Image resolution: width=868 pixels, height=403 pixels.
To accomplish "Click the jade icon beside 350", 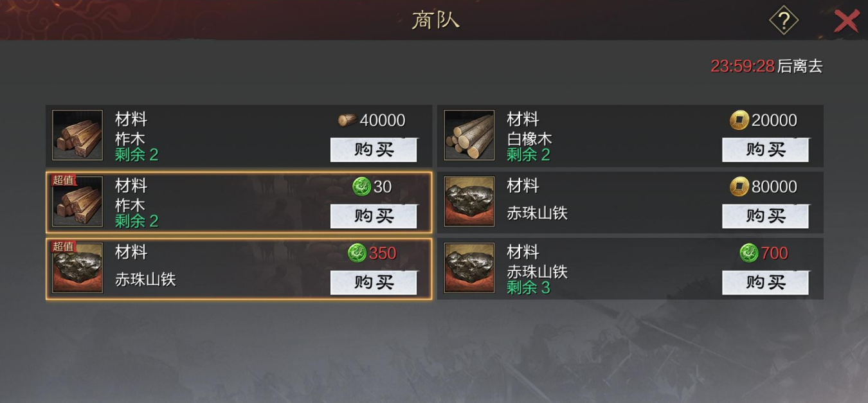I will [x=357, y=253].
